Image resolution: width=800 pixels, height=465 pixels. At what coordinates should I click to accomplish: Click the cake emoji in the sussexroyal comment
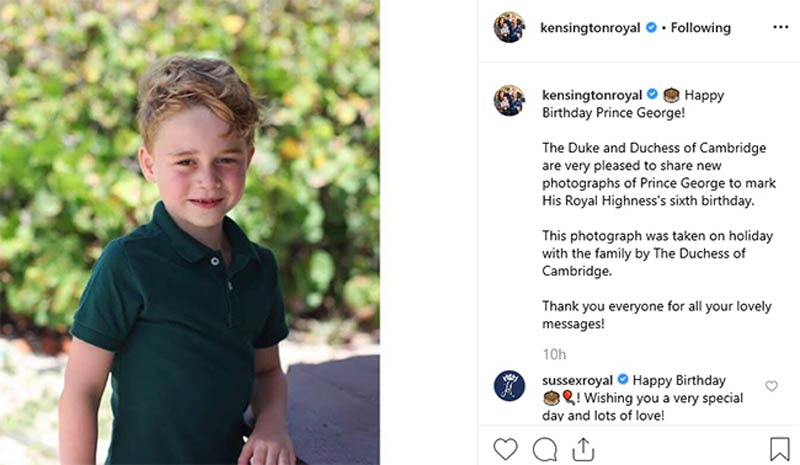(x=550, y=398)
